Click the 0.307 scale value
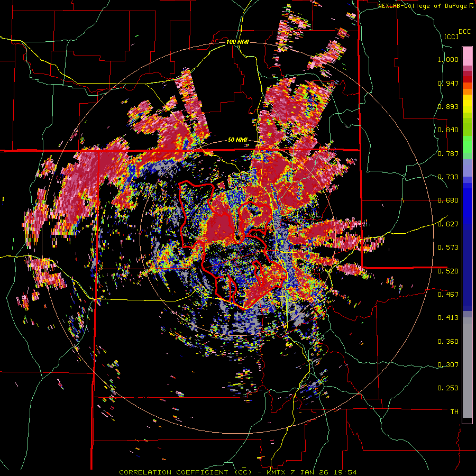 [x=448, y=364]
